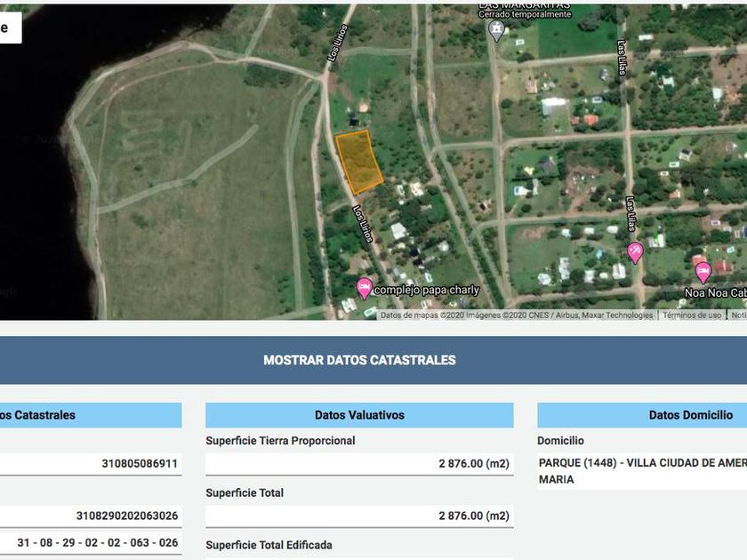Select the highlighted orange parcel on map
Image resolution: width=747 pixels, height=560 pixels.
click(358, 162)
